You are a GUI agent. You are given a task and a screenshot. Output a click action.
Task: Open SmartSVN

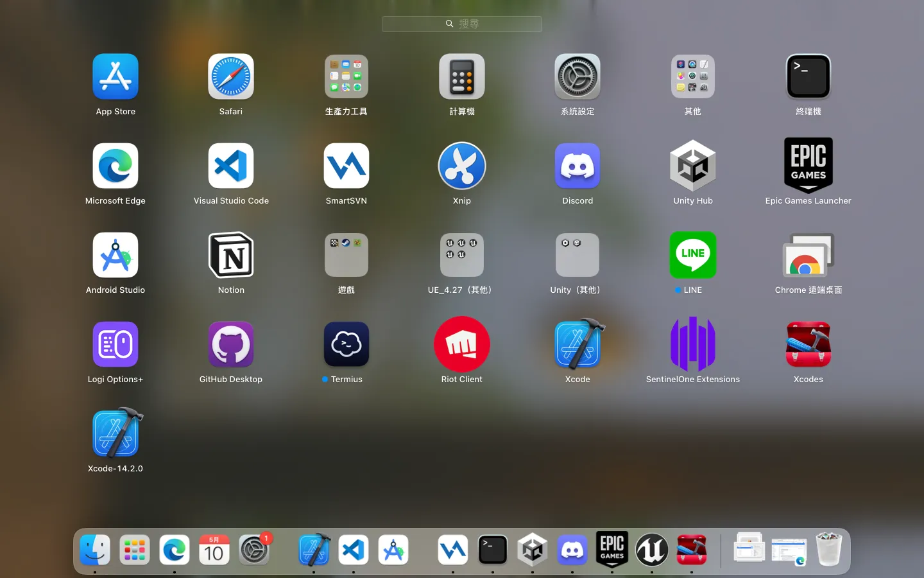(346, 166)
